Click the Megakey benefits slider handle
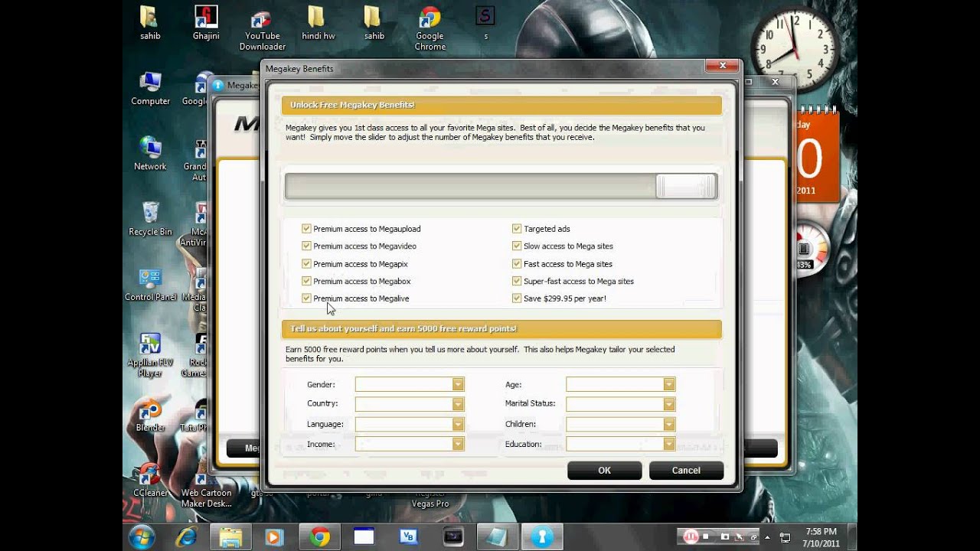This screenshot has height=551, width=980. pyautogui.click(x=686, y=186)
